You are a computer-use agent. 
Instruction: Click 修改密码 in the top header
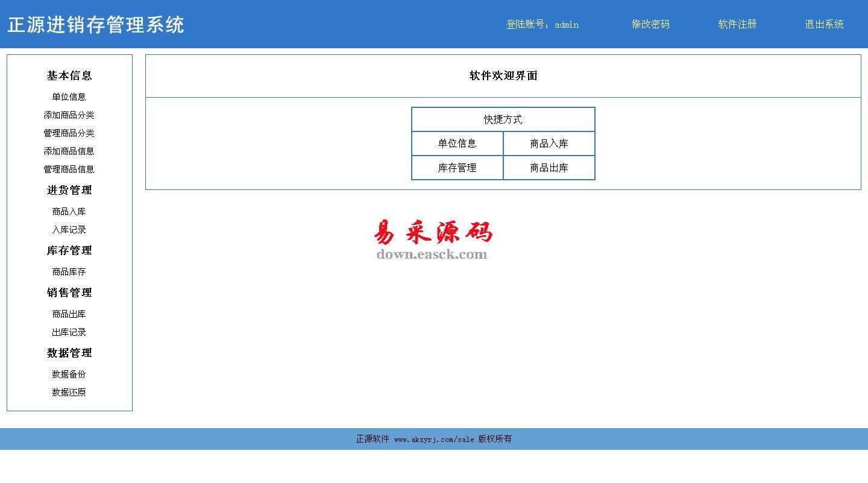(x=650, y=24)
